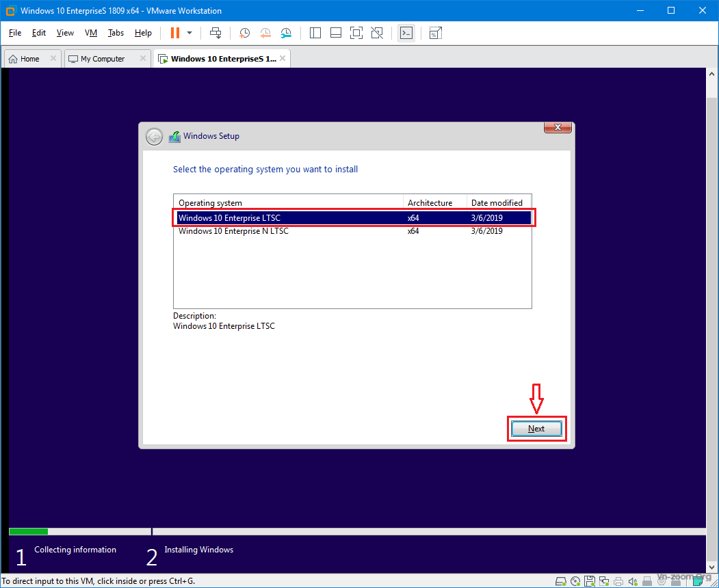Click the 'Installing Windows' step label
This screenshot has width=719, height=588.
point(199,550)
